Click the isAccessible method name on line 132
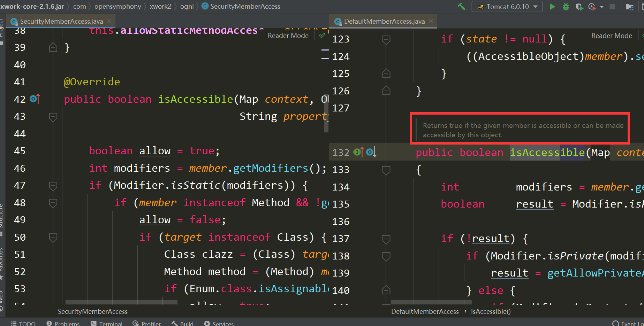The image size is (644, 326). (547, 152)
